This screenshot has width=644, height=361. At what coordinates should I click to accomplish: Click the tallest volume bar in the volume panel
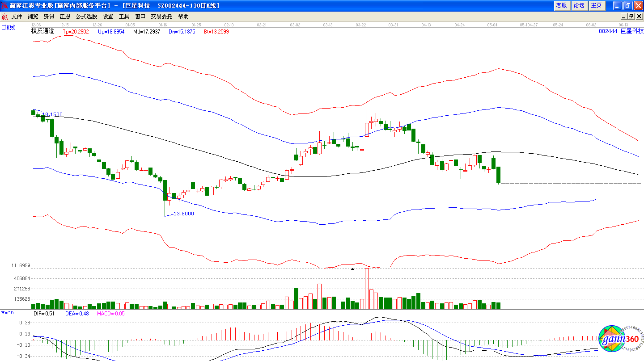367,289
